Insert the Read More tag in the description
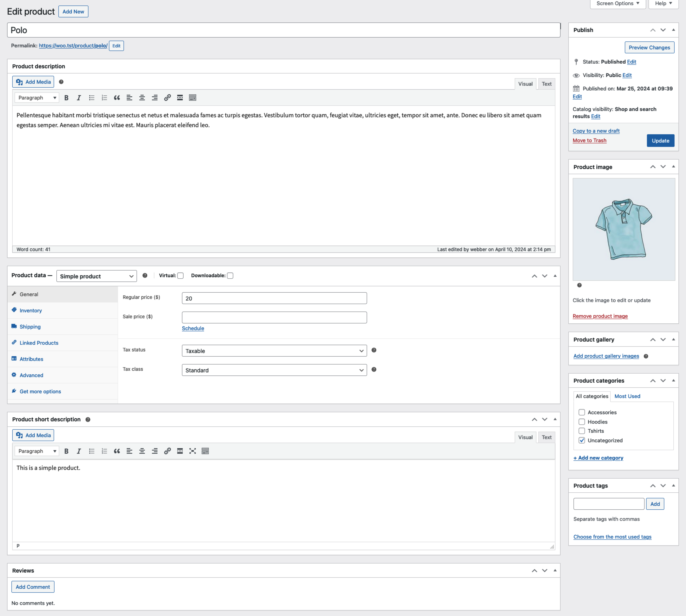 [180, 98]
